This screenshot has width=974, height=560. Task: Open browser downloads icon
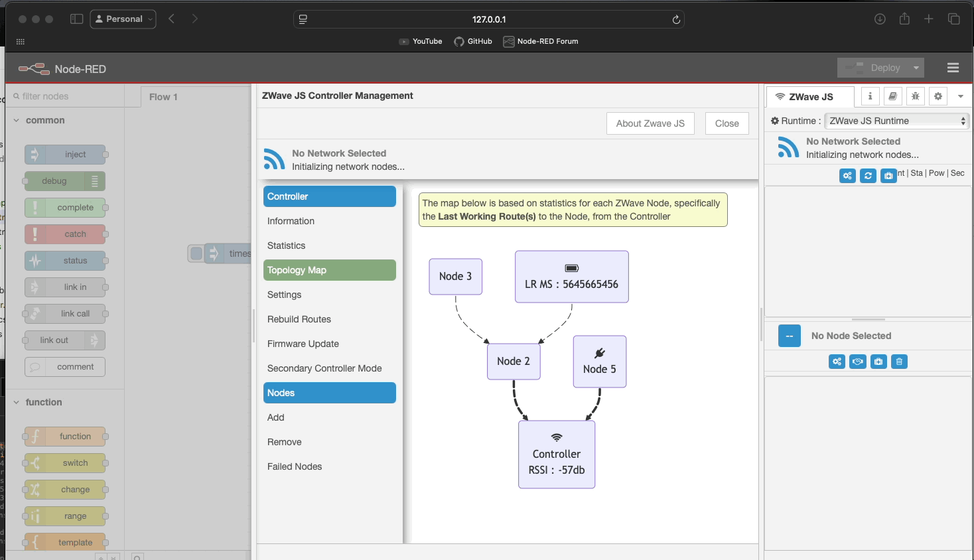pyautogui.click(x=880, y=19)
